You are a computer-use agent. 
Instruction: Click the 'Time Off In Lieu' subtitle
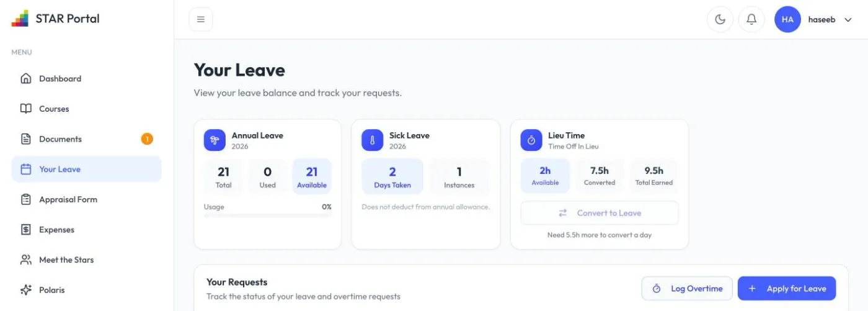[x=573, y=146]
